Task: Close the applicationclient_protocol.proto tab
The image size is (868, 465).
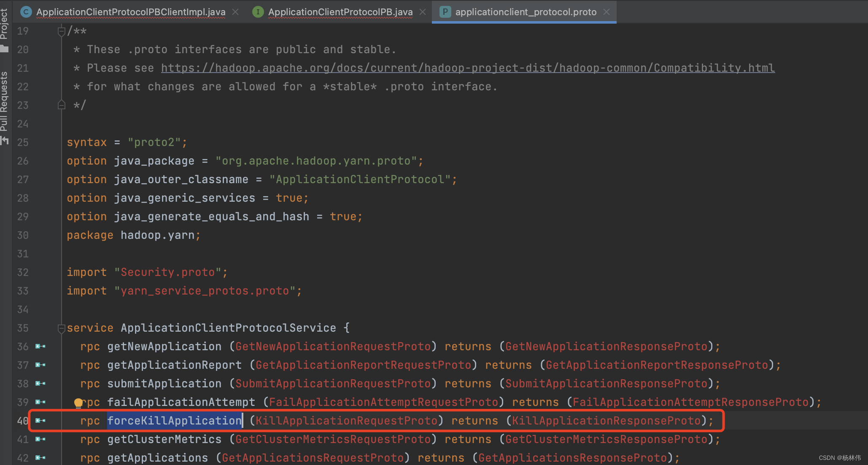Action: tap(607, 12)
